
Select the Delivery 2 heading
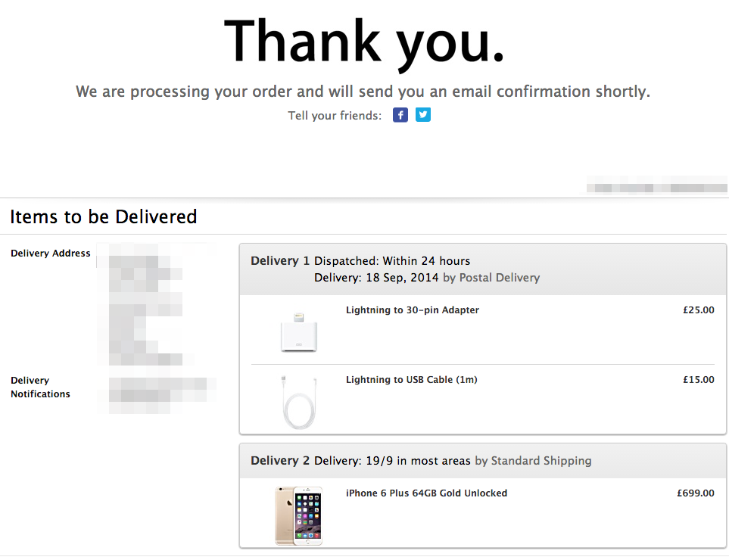click(x=280, y=461)
